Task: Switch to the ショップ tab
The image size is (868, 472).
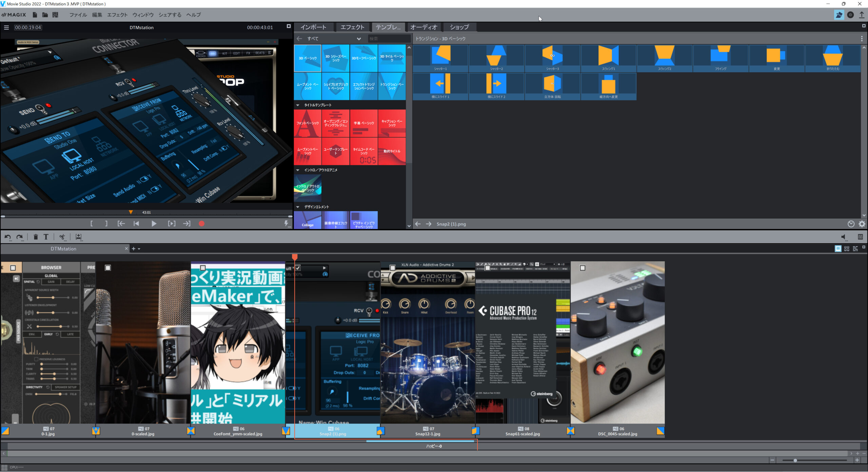Action: tap(459, 27)
